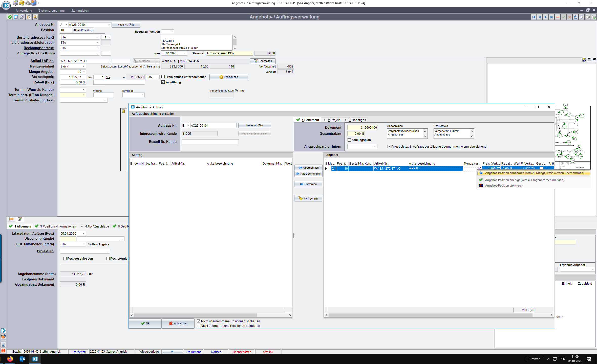Screen dimensions: 597x364
Task: Enable the Zahlungsplan checkbox
Action: click(349, 140)
